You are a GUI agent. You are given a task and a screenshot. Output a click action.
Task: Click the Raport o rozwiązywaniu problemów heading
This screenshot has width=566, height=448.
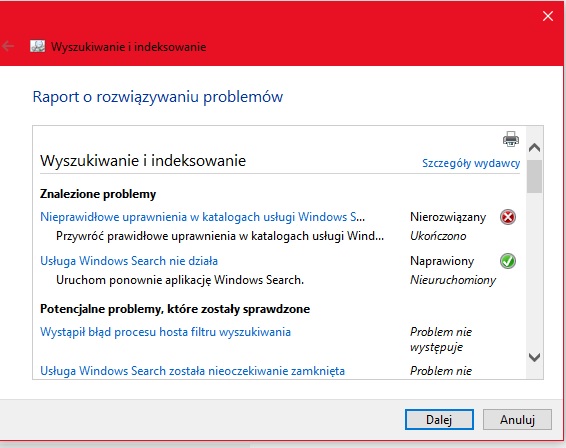[x=158, y=97]
